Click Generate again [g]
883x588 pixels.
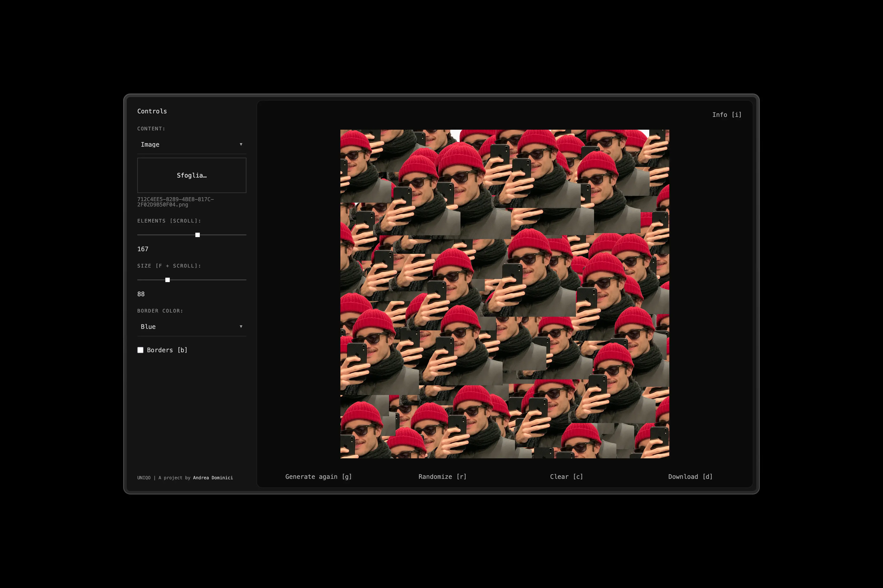(318, 477)
